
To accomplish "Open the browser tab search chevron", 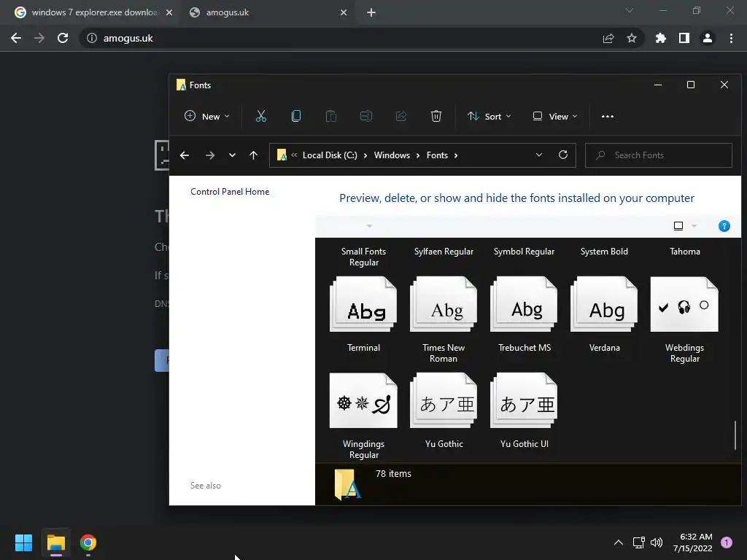I will point(630,10).
